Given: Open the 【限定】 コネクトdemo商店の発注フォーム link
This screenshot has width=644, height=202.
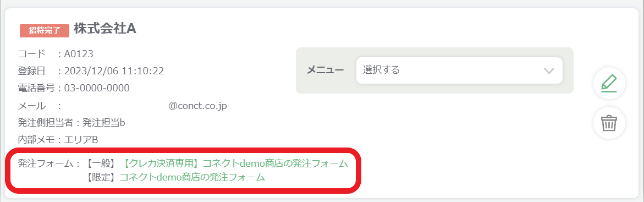Looking at the screenshot, I should [192, 178].
